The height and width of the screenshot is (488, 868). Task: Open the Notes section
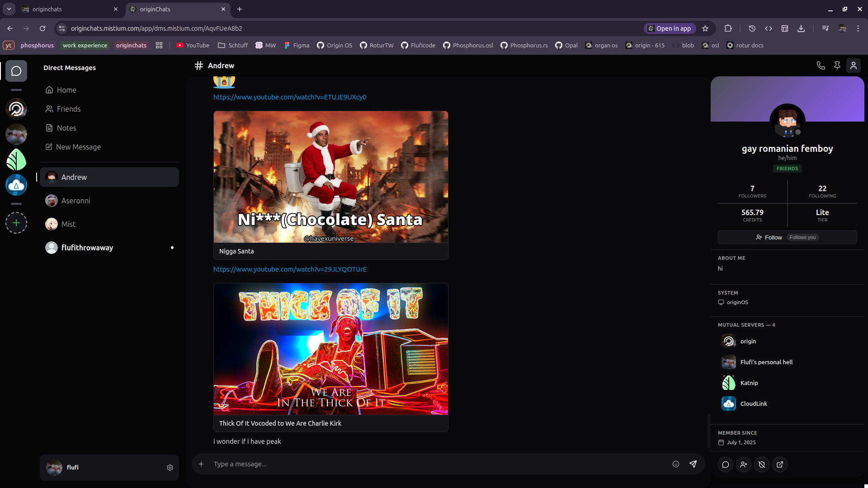tap(66, 128)
